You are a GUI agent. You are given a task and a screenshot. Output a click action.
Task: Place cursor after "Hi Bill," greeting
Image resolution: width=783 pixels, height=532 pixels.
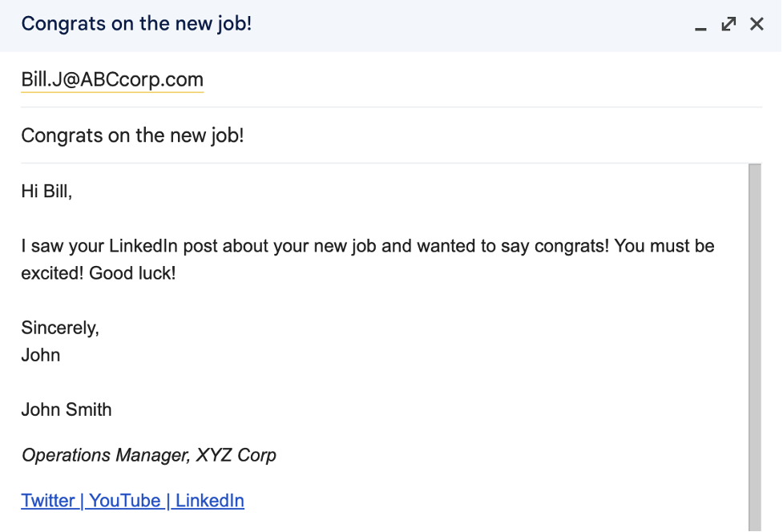73,191
